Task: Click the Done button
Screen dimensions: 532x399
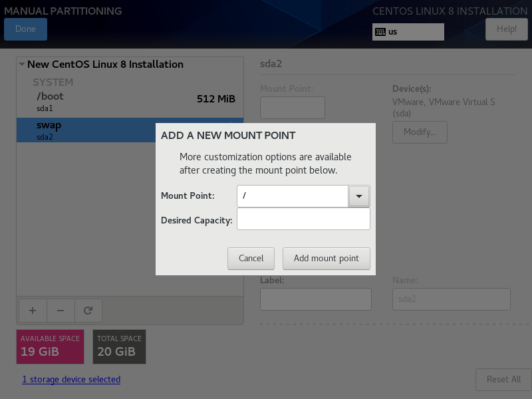Action: coord(25,29)
